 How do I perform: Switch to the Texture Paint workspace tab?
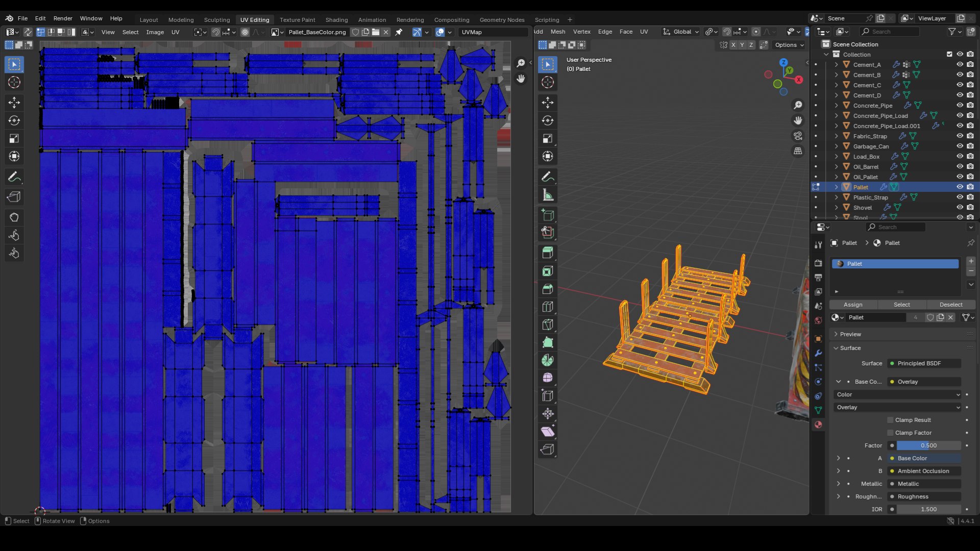click(x=297, y=20)
